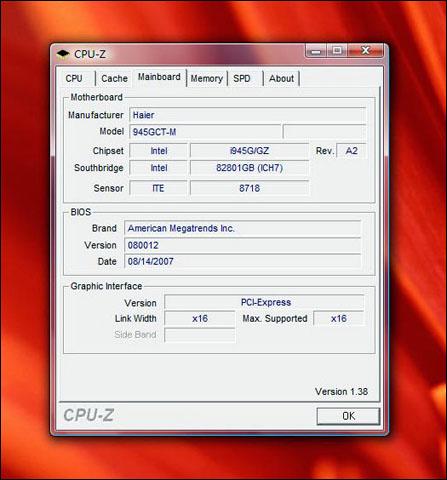Click the Sensor vendor ITE field
Screen dimensions: 447x480
pyautogui.click(x=159, y=188)
